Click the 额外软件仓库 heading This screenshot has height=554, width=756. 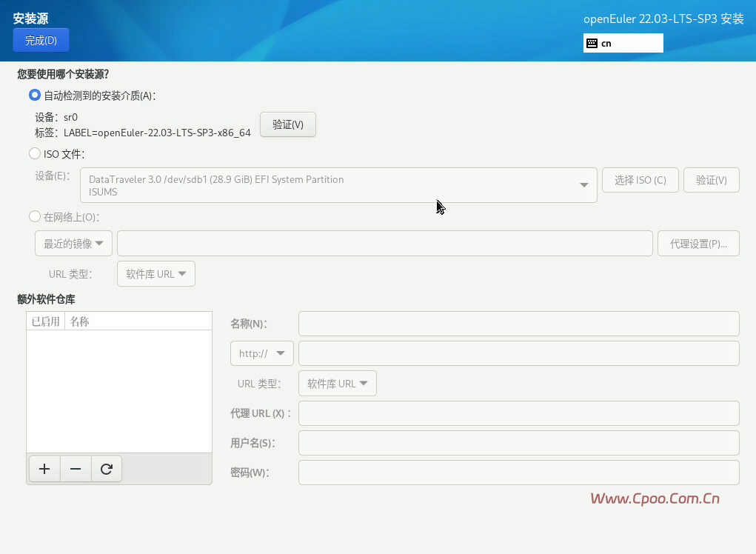click(46, 299)
